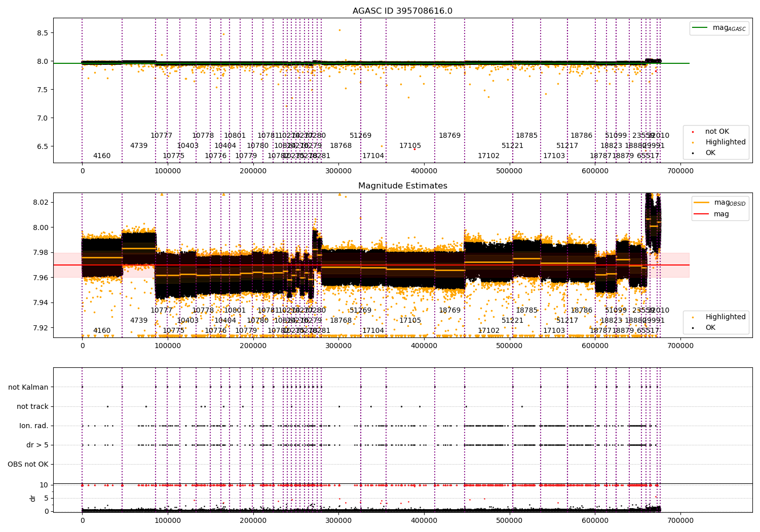This screenshot has height=532, width=760.
Task: Click obsid label 4160 in the top plot
Action: point(102,156)
